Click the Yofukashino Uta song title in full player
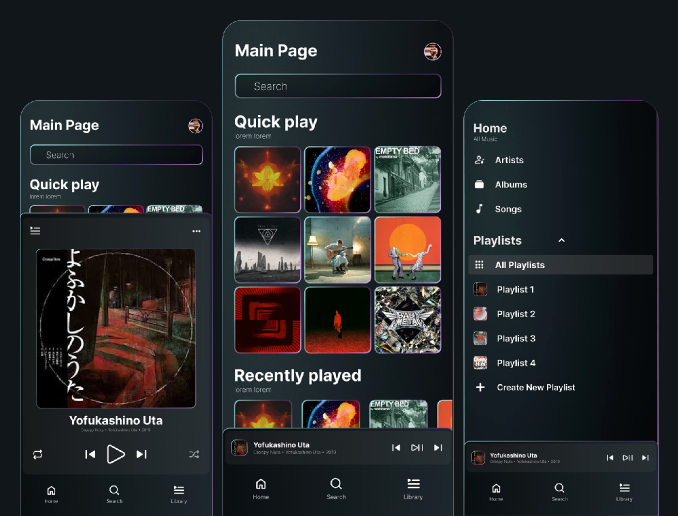The height and width of the screenshot is (516, 678). 116,420
